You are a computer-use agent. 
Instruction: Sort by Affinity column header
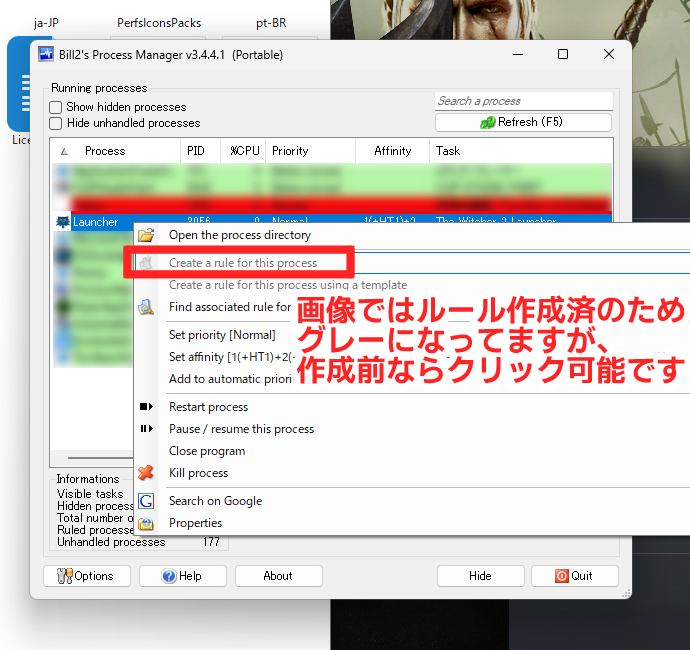point(392,151)
